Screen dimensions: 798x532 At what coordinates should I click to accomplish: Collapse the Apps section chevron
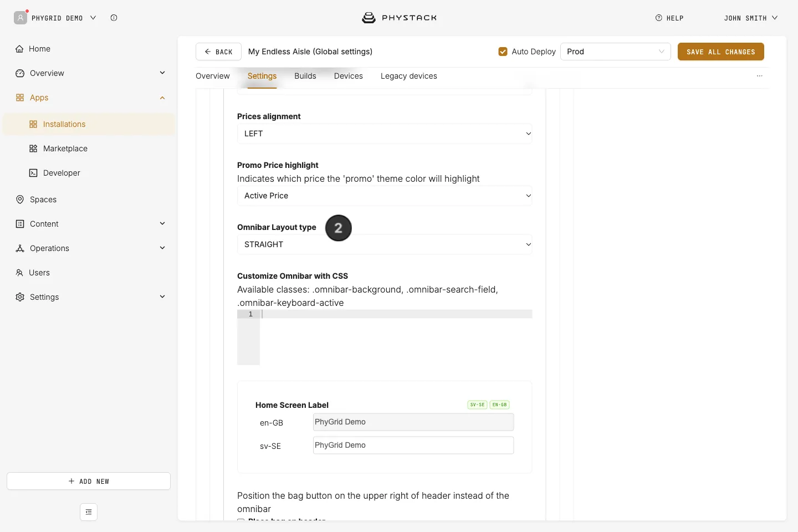pyautogui.click(x=162, y=98)
